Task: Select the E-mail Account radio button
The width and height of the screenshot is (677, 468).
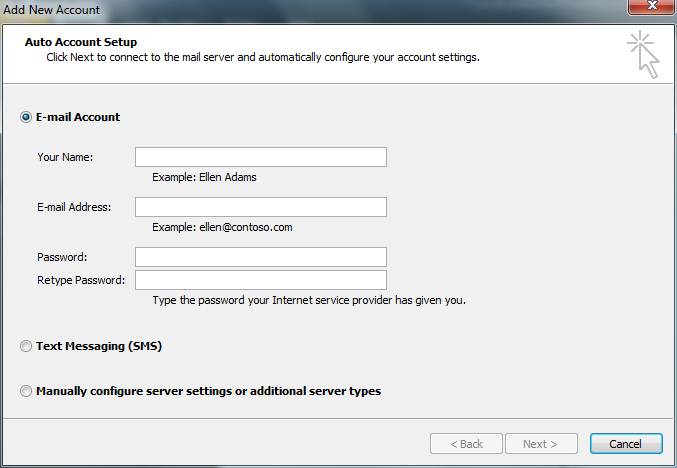Action: tap(26, 117)
